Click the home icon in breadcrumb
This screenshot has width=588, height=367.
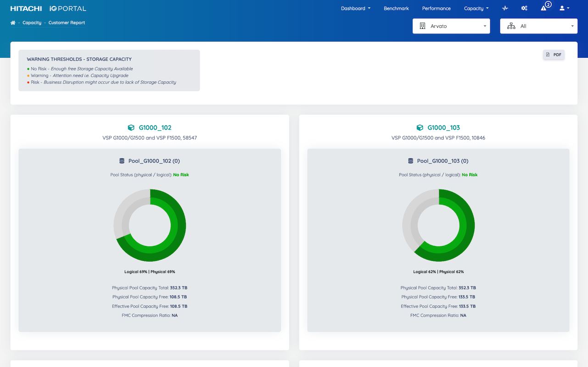coord(13,23)
